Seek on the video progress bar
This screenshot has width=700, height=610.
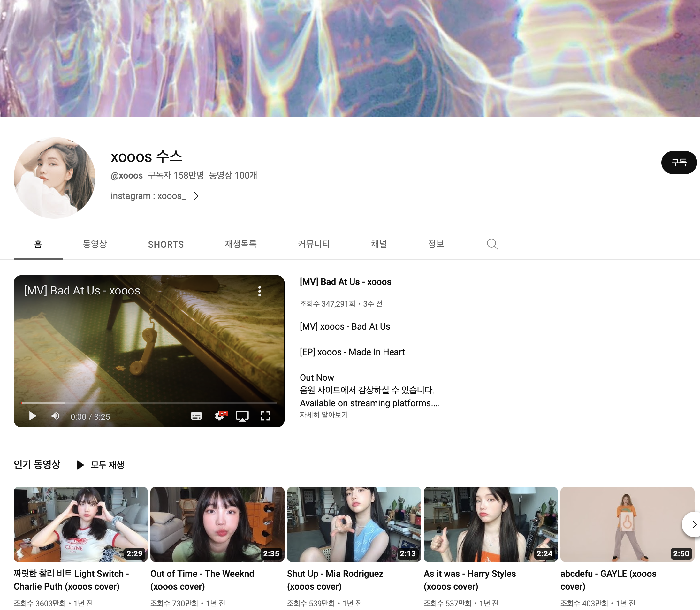(149, 402)
